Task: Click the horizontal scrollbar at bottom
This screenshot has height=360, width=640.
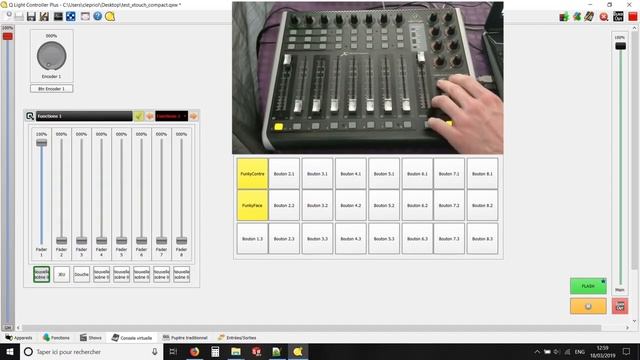Action: coord(311,328)
